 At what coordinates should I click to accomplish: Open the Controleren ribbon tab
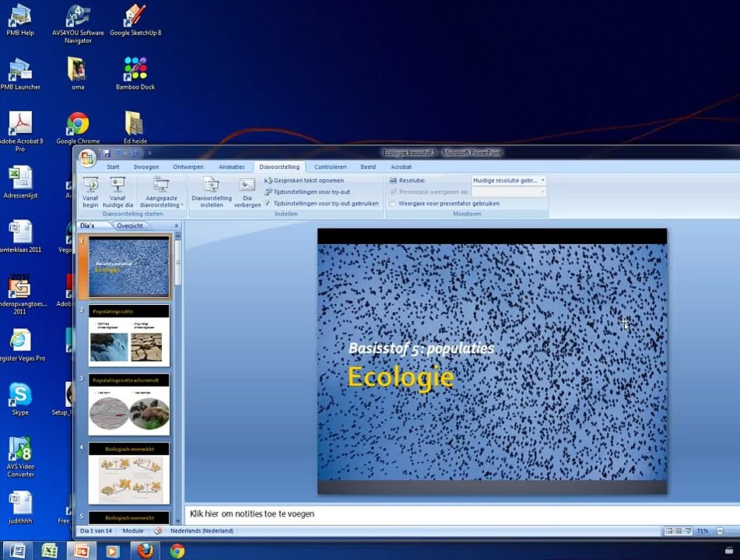[x=331, y=166]
